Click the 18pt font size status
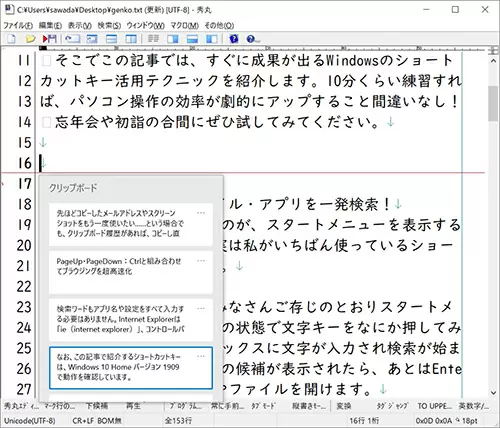This screenshot has width=500, height=428. 470,421
